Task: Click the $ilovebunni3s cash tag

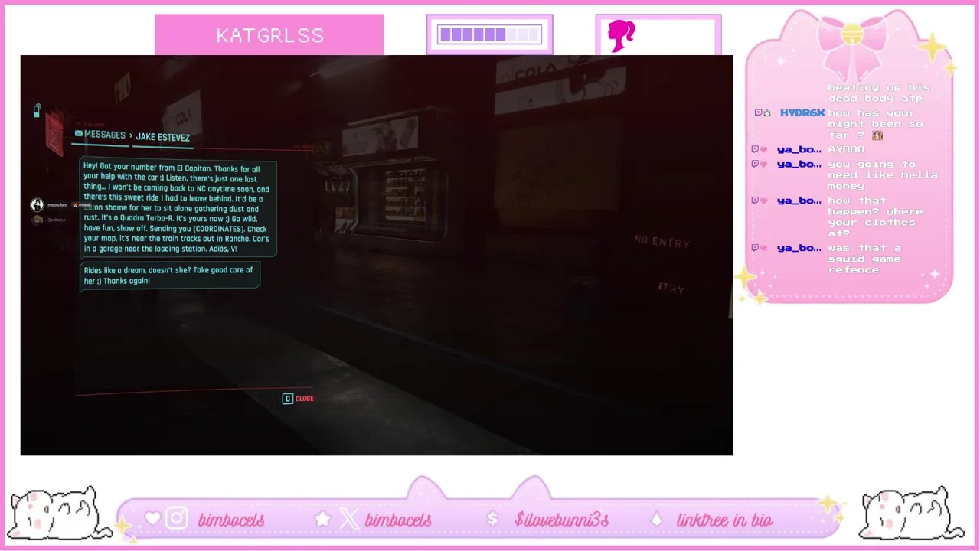Action: (562, 520)
